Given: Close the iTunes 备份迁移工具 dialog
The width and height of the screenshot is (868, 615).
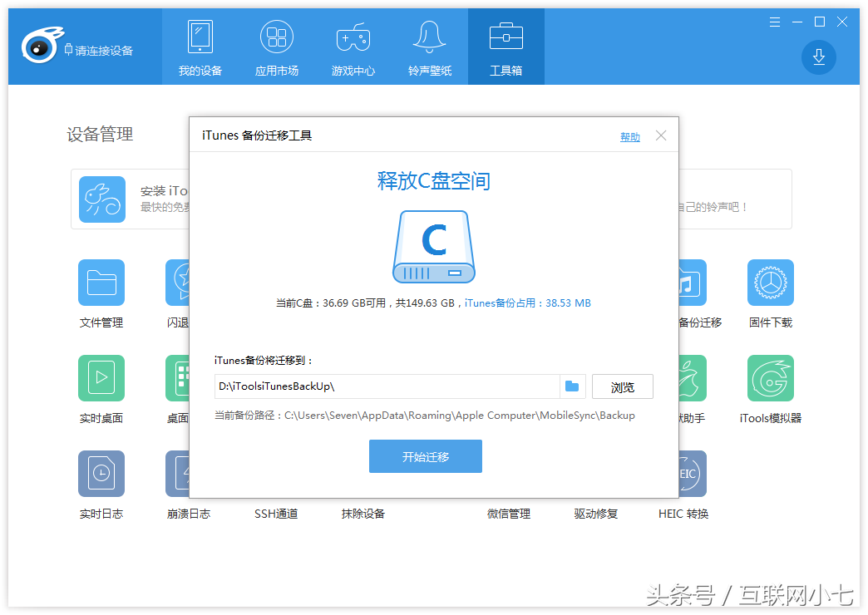Looking at the screenshot, I should click(x=661, y=135).
